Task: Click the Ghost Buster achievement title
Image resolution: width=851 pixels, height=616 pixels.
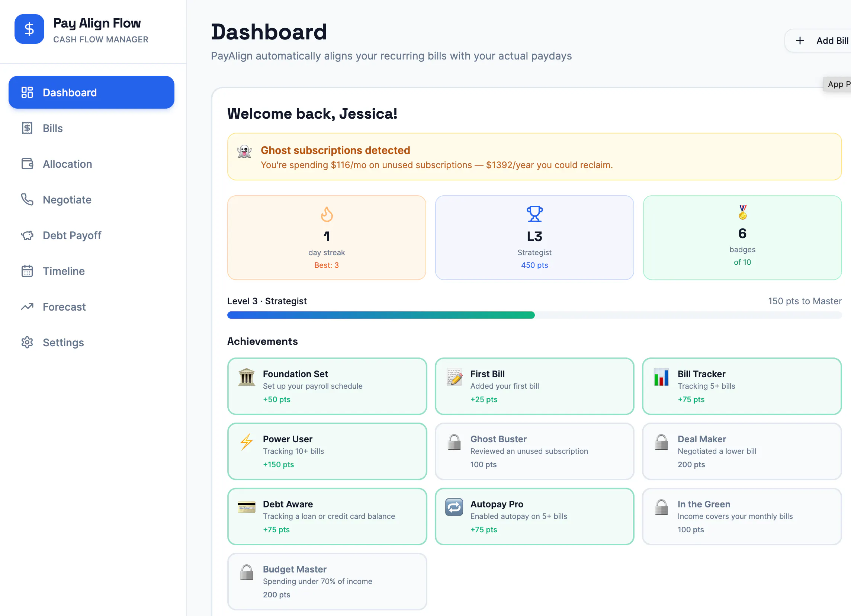Action: pos(498,439)
